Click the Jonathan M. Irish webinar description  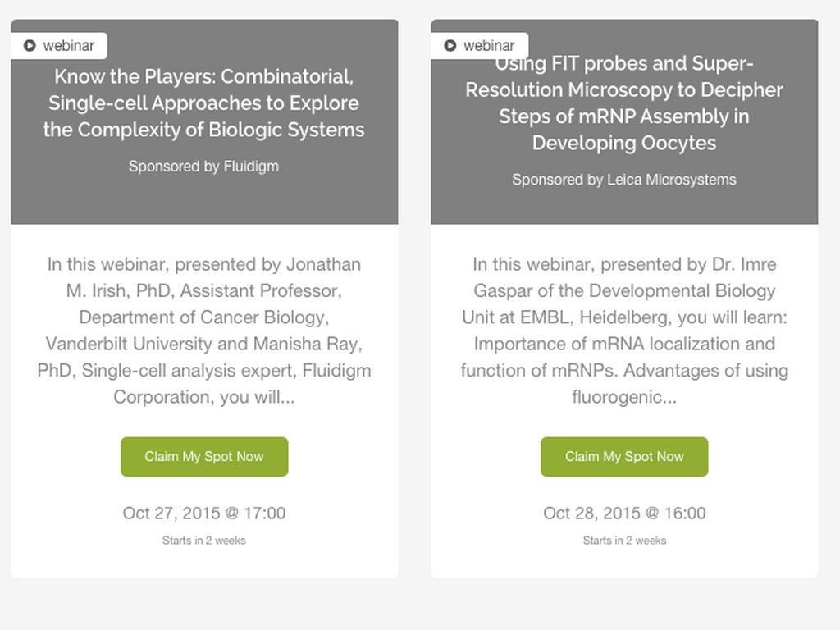pyautogui.click(x=204, y=331)
